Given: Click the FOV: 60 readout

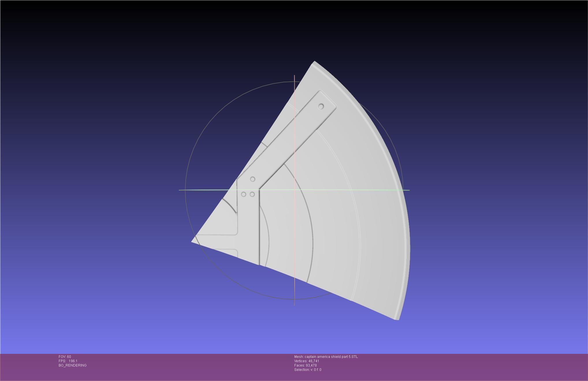Looking at the screenshot, I should (x=65, y=357).
